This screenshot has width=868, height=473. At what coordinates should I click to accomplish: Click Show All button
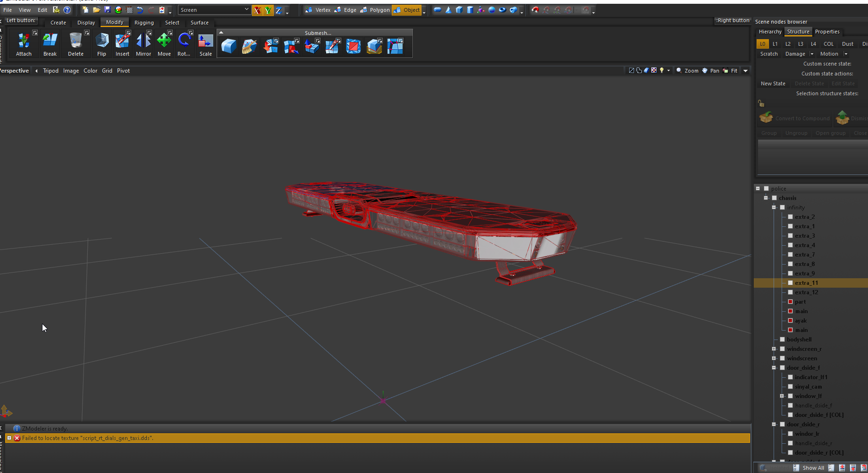click(x=813, y=468)
